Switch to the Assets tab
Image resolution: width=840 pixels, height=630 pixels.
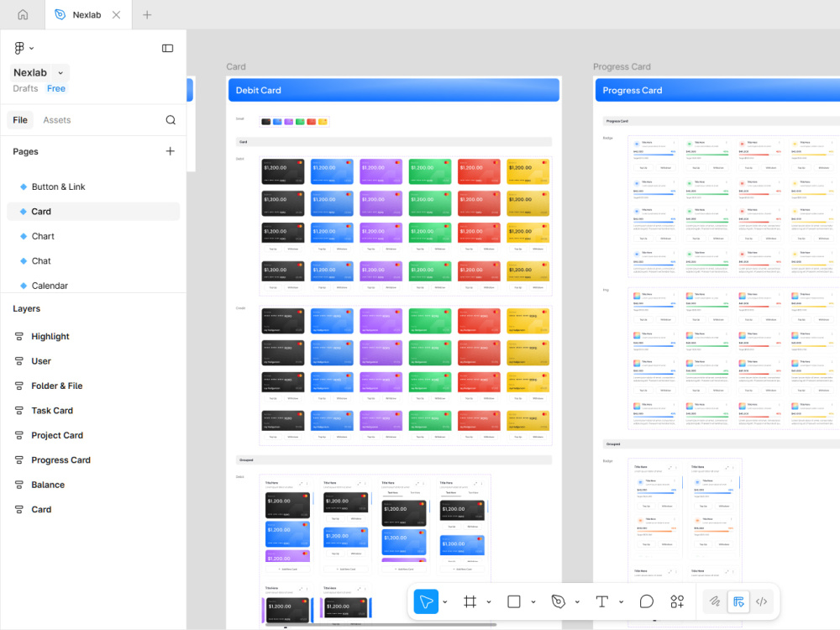(x=57, y=120)
